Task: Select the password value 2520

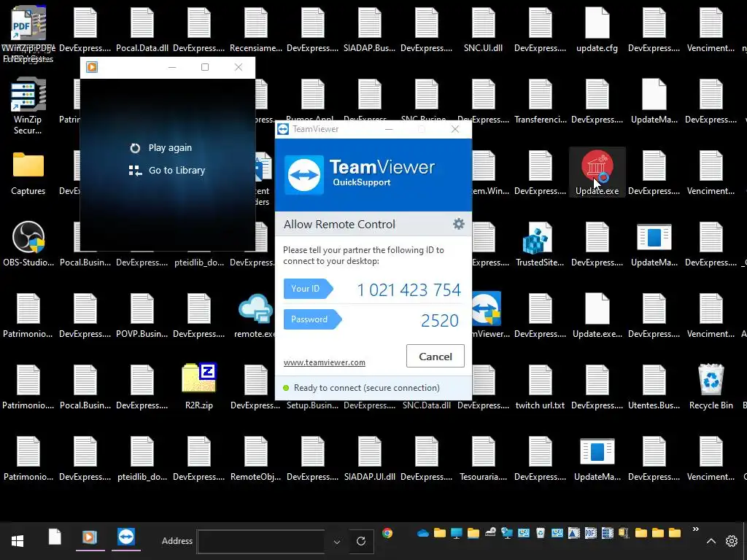Action: pos(439,321)
